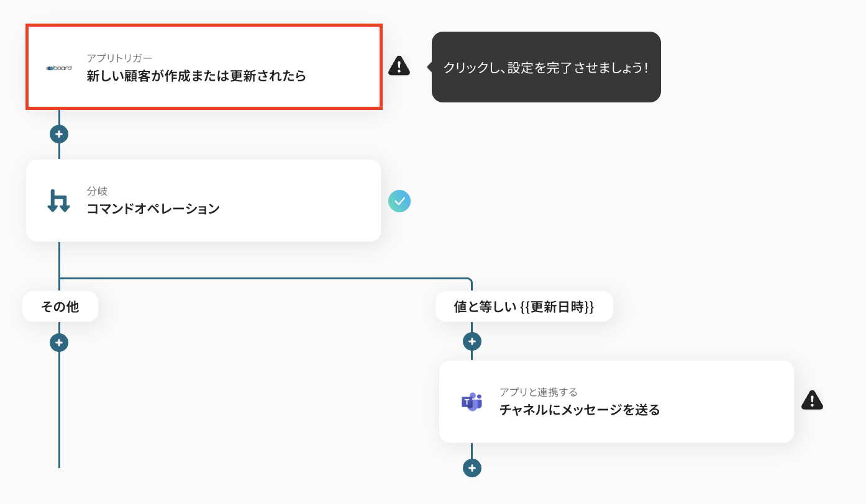Image resolution: width=866 pixels, height=504 pixels.
Task: Select the 値と等しい {{更新日時}} branch label
Action: point(524,307)
